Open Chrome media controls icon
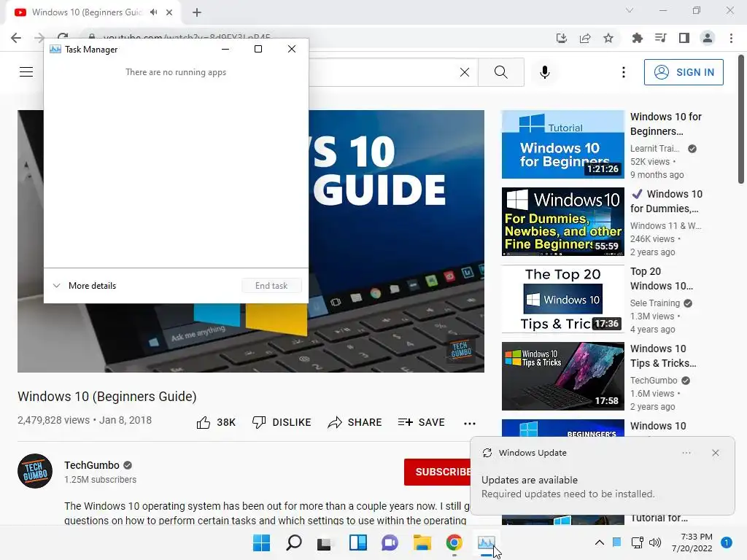 click(x=660, y=38)
